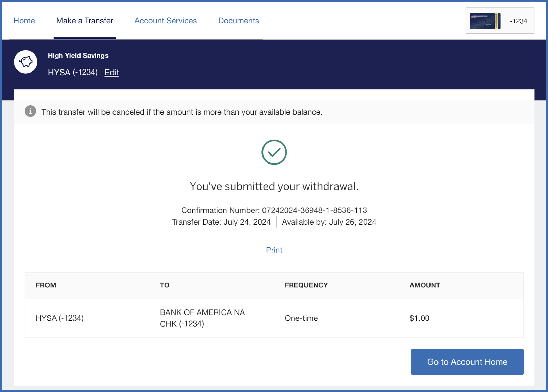Switch to the Documents tab

pos(238,21)
